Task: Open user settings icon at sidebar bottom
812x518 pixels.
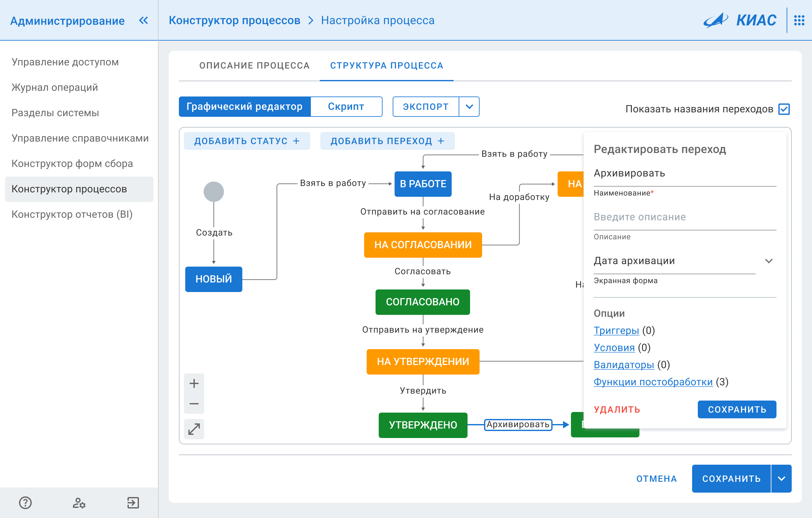Action: (79, 503)
